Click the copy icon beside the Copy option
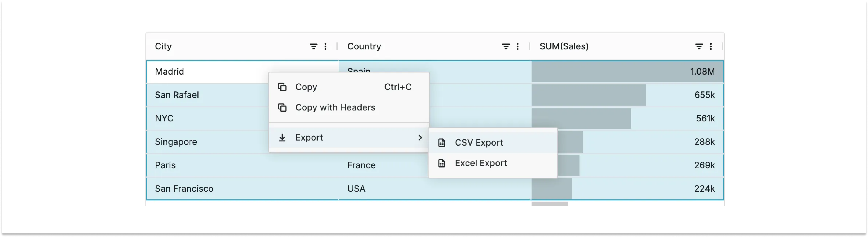This screenshot has width=868, height=237. (x=282, y=87)
